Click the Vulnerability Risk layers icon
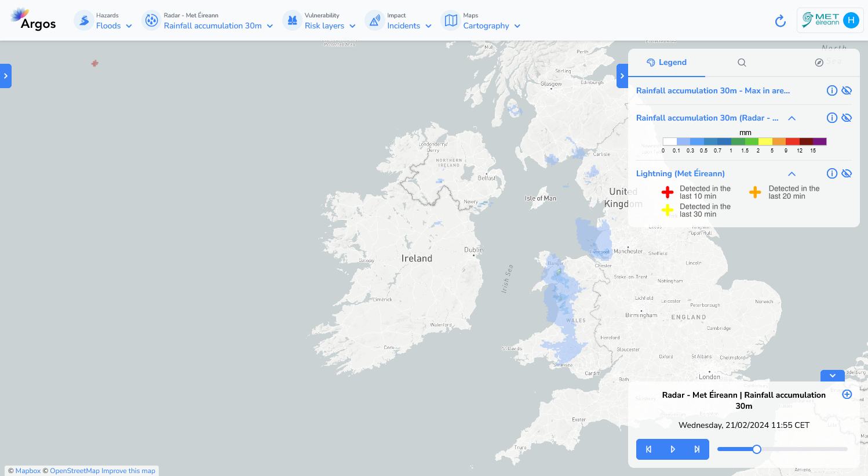The image size is (868, 476). (293, 21)
